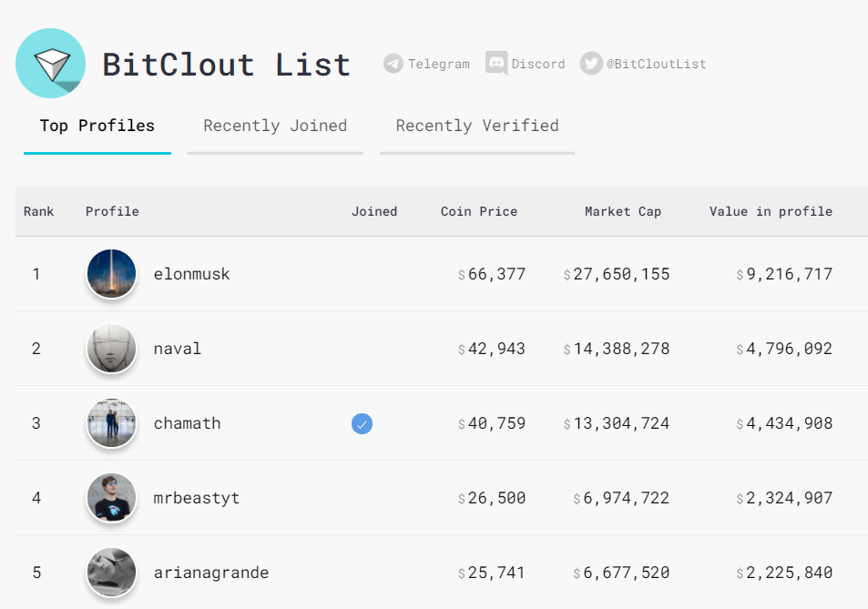
Task: Click the Telegram paper-plane icon
Action: click(x=393, y=64)
